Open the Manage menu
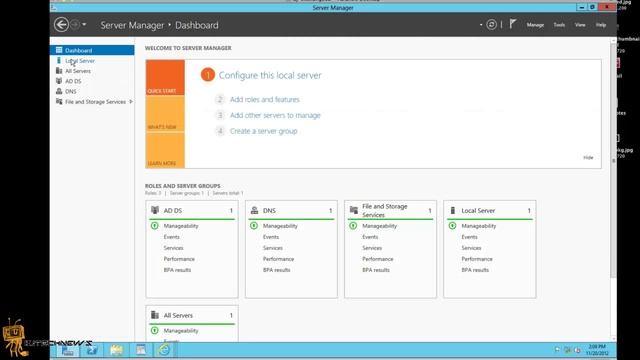This screenshot has width=640, height=360. 535,25
